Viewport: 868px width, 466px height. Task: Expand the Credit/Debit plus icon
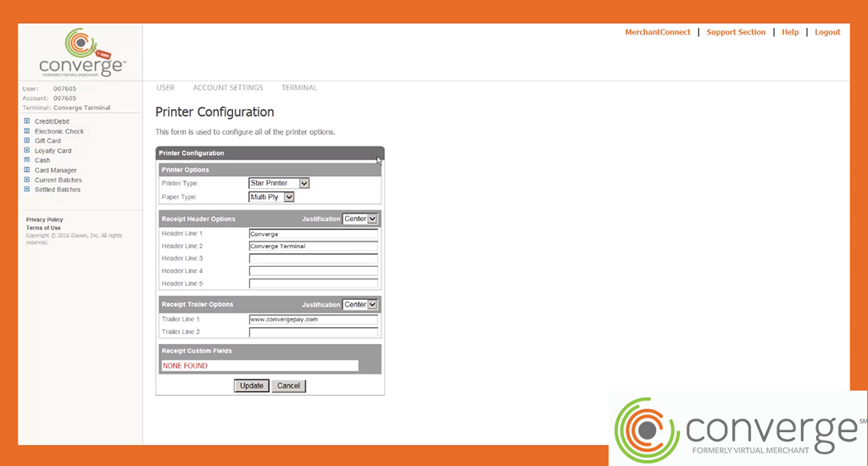[27, 121]
